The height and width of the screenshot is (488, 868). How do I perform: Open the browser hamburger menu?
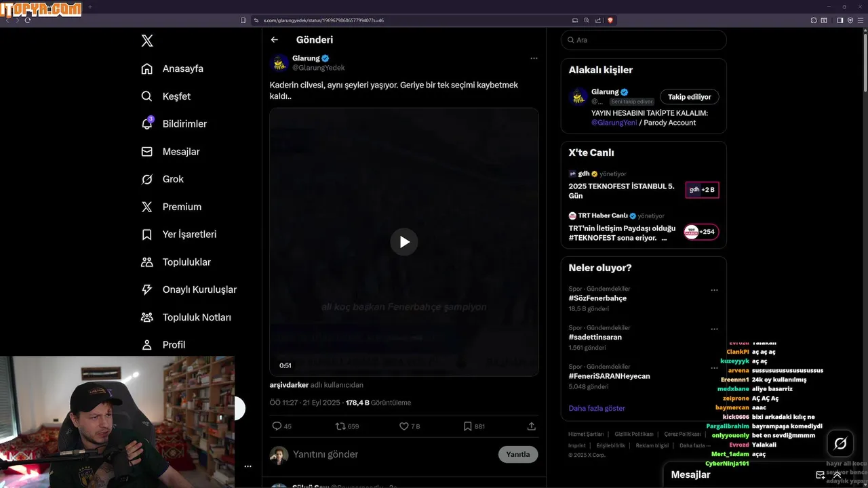click(x=861, y=20)
